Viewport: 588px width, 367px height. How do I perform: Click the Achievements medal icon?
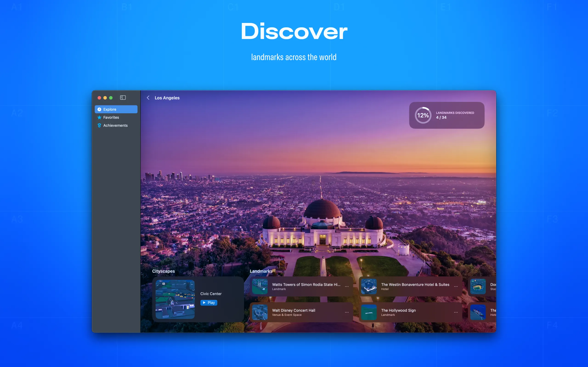[x=99, y=125]
